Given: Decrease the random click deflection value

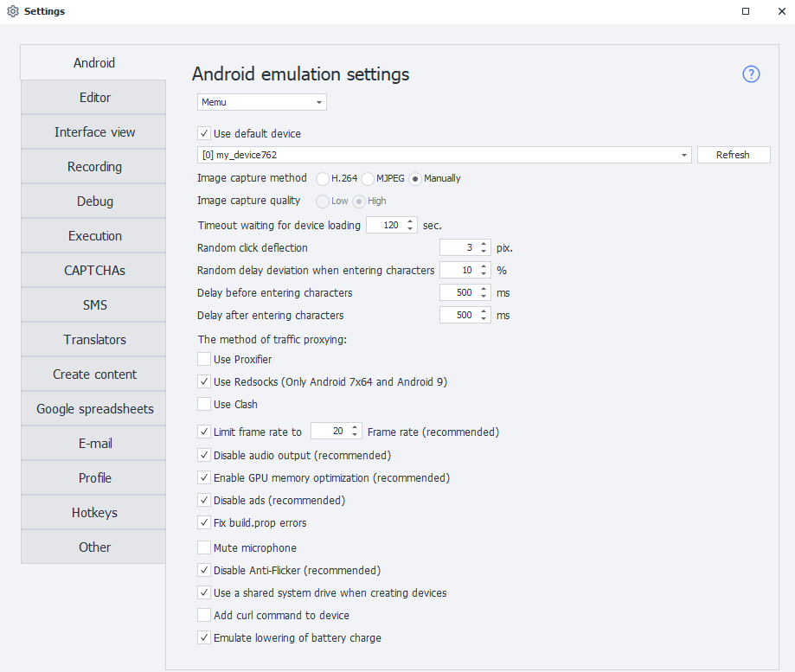Looking at the screenshot, I should click(484, 252).
